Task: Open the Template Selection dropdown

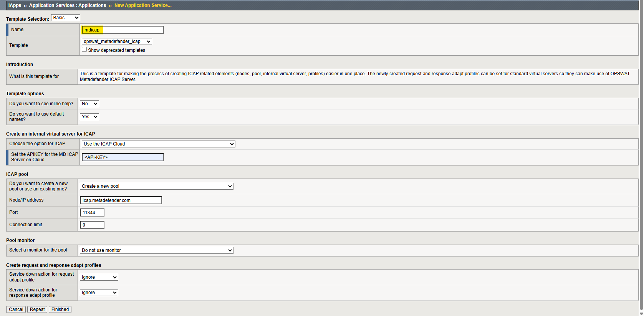Action: click(65, 18)
